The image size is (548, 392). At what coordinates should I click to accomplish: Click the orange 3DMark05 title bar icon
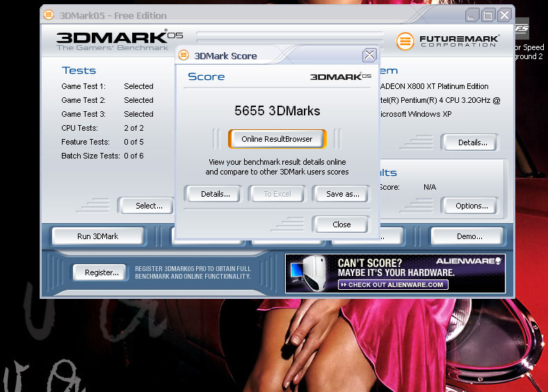(49, 15)
